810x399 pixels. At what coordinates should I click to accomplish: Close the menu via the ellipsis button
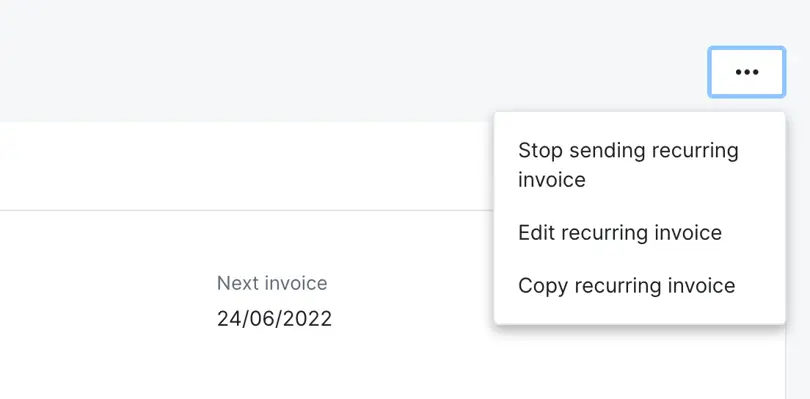click(746, 72)
